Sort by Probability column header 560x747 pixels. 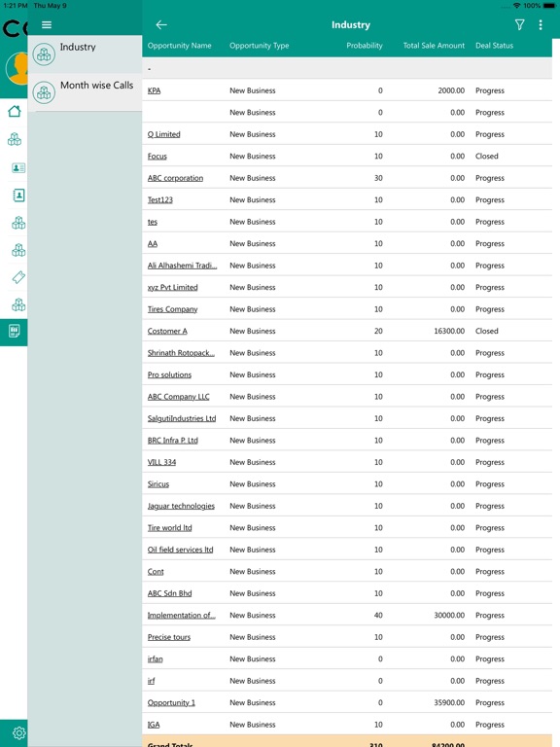365,46
